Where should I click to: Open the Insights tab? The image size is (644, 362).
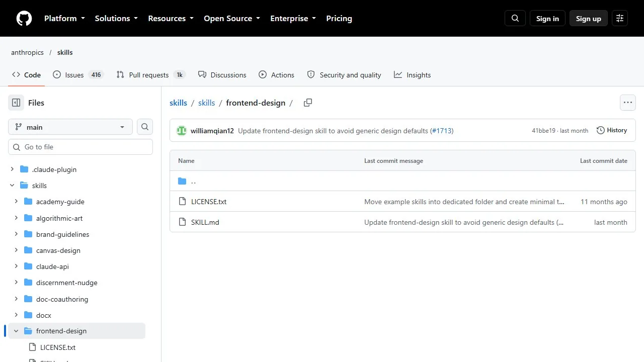coord(413,75)
